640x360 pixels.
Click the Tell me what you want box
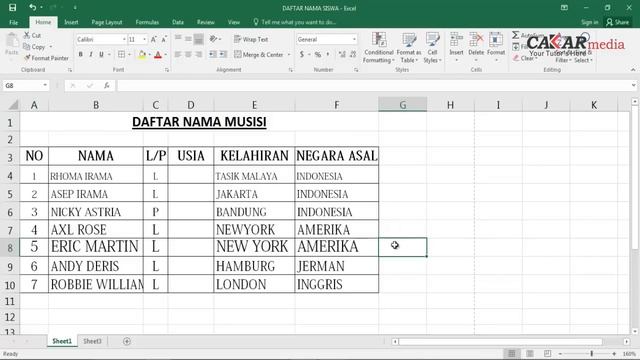(x=295, y=22)
